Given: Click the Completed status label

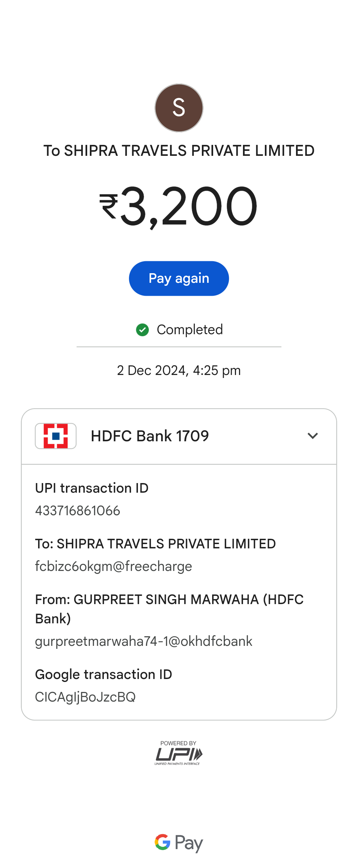Looking at the screenshot, I should click(190, 330).
